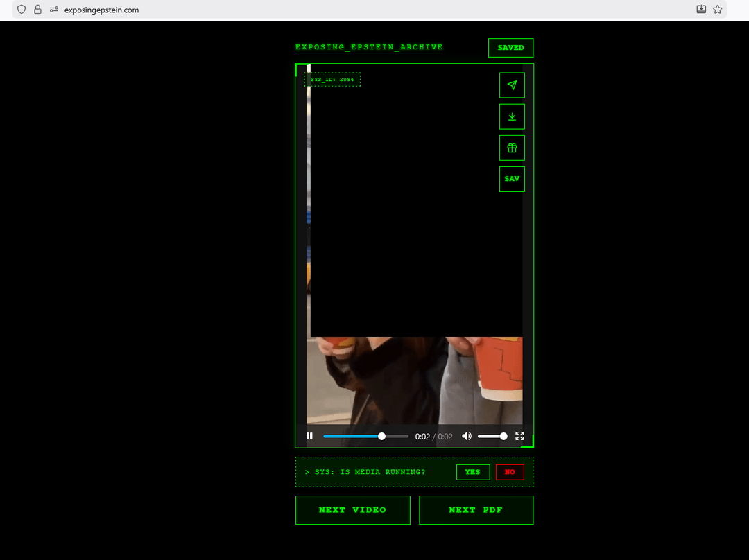
Task: Mute the video with speaker icon
Action: coord(467,436)
